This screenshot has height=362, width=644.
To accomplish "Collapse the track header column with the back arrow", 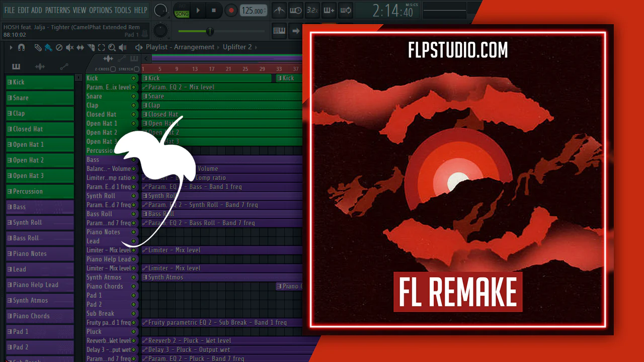I will pos(147,59).
